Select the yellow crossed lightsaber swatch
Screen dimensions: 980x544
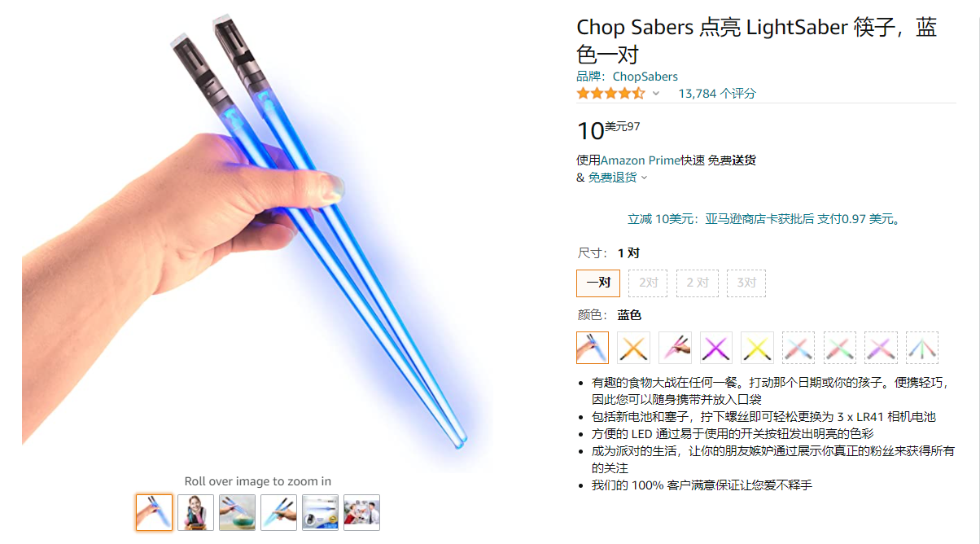(x=757, y=348)
